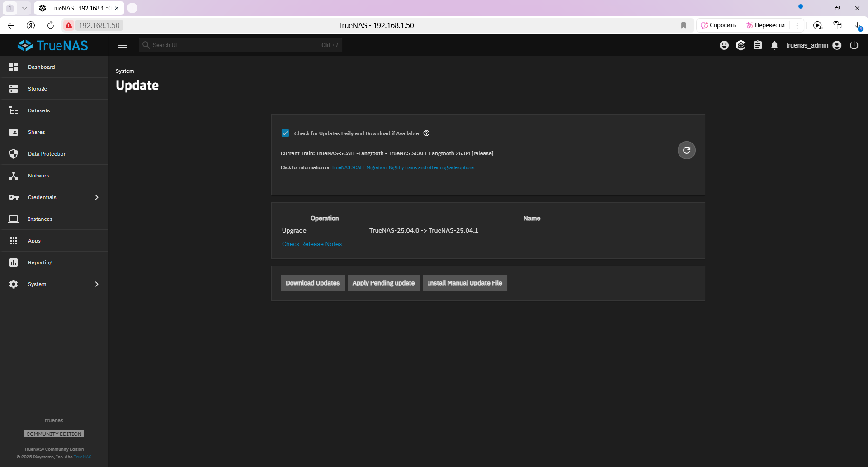Open Reporting page
The height and width of the screenshot is (467, 868).
pyautogui.click(x=54, y=262)
